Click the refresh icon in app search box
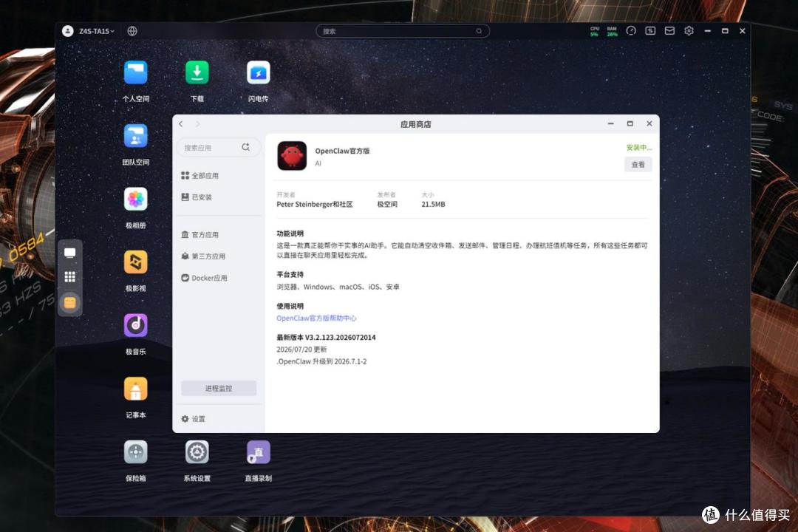The height and width of the screenshot is (532, 798). [x=246, y=147]
